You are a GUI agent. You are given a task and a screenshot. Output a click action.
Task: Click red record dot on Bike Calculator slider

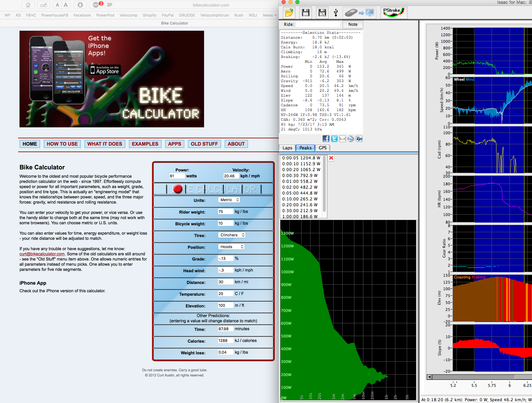178,189
